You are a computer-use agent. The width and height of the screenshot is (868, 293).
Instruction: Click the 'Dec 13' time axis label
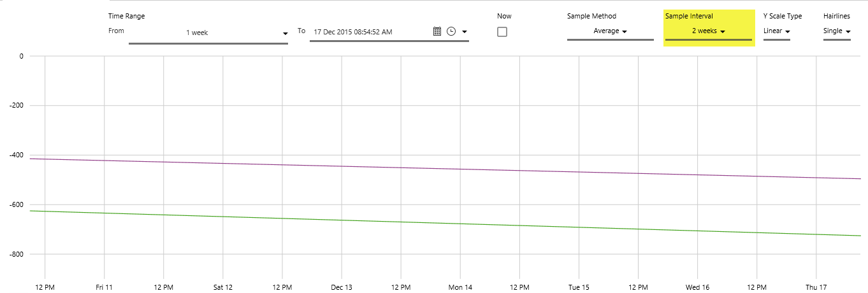click(x=342, y=288)
